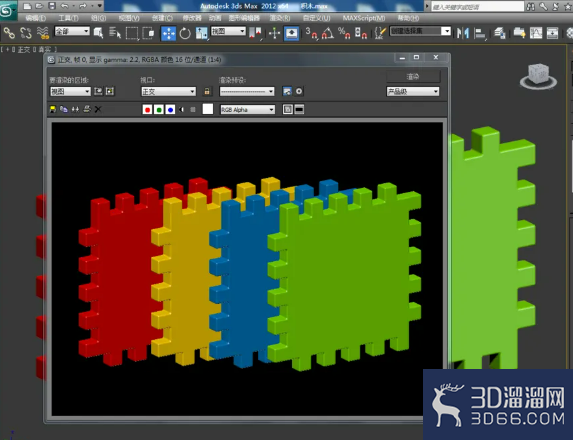Image resolution: width=573 pixels, height=440 pixels.
Task: Click the Toggle UI black bar icon
Action: [x=299, y=109]
